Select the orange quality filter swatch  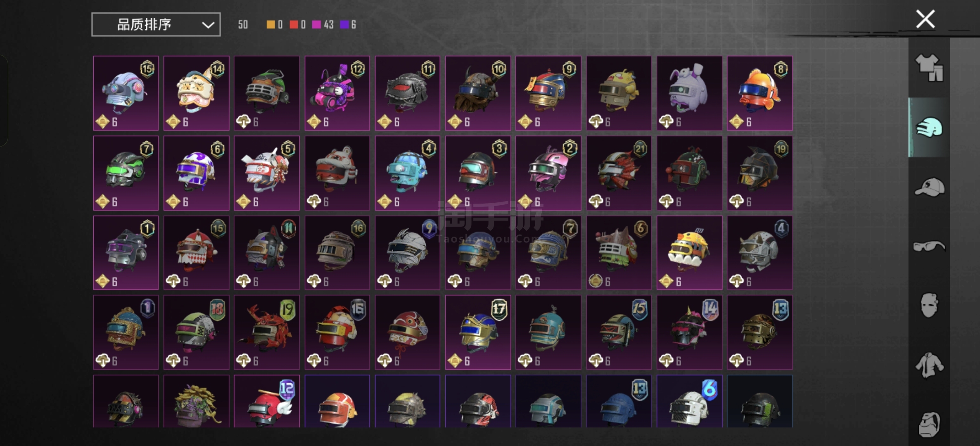(x=271, y=25)
